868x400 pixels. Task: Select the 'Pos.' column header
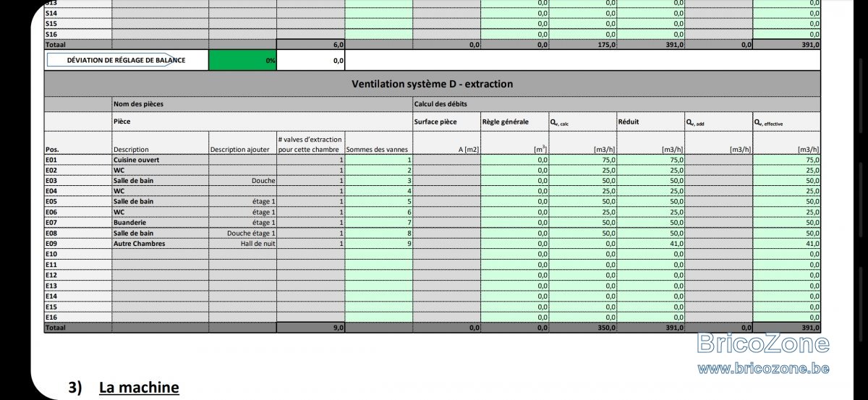point(52,149)
